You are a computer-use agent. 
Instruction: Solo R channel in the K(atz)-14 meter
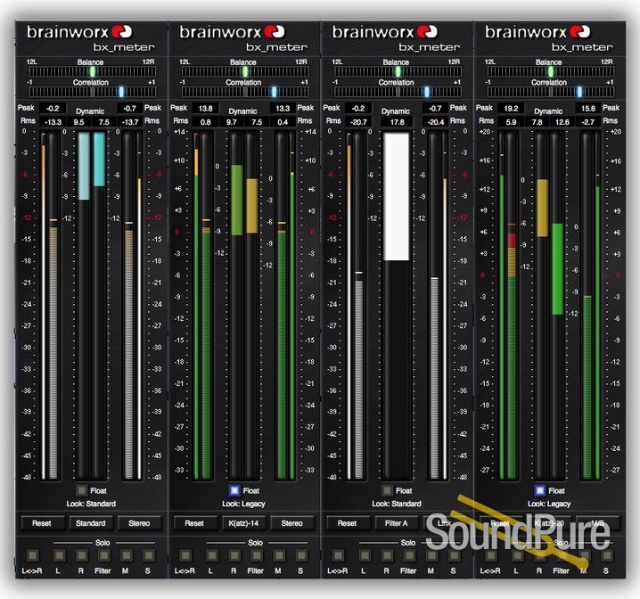coord(234,555)
